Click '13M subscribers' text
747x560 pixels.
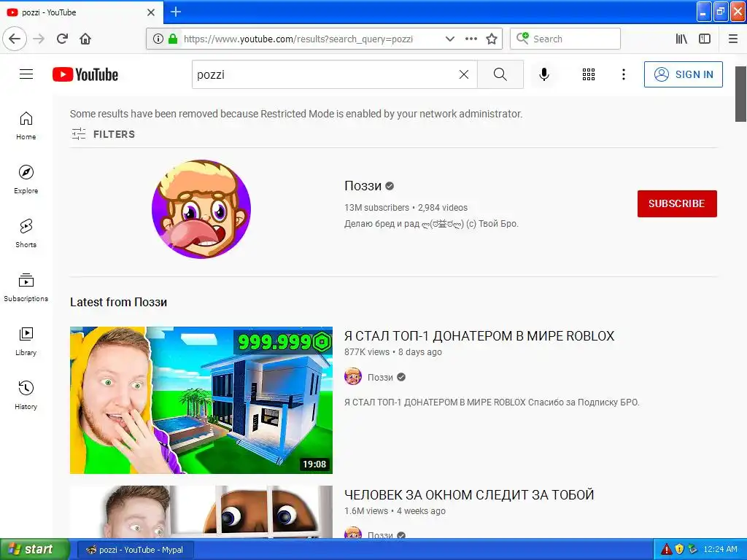(376, 208)
